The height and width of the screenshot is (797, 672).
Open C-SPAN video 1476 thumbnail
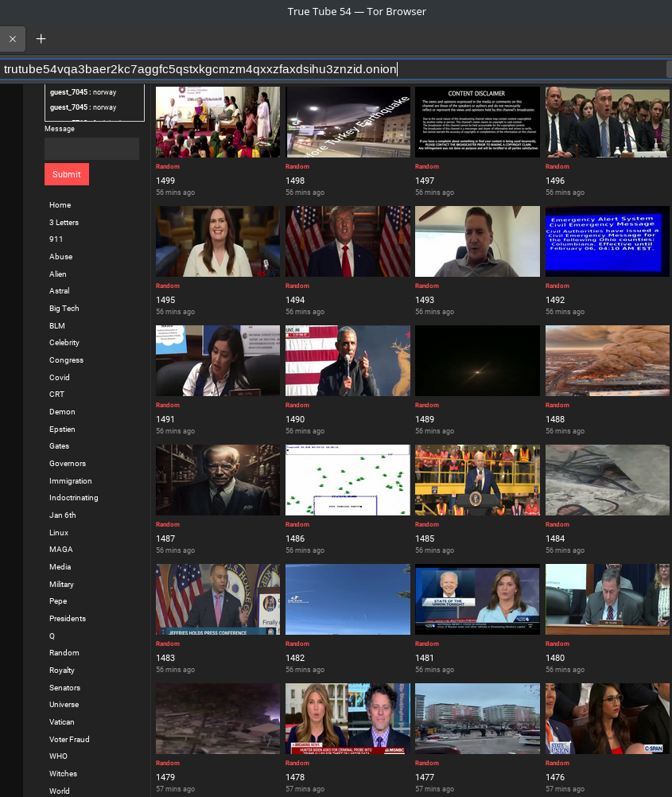tap(608, 719)
